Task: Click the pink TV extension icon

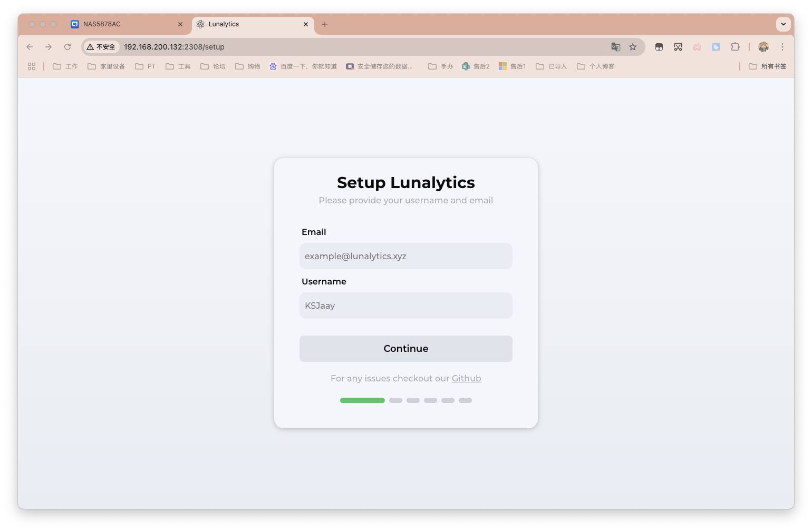Action: (697, 47)
